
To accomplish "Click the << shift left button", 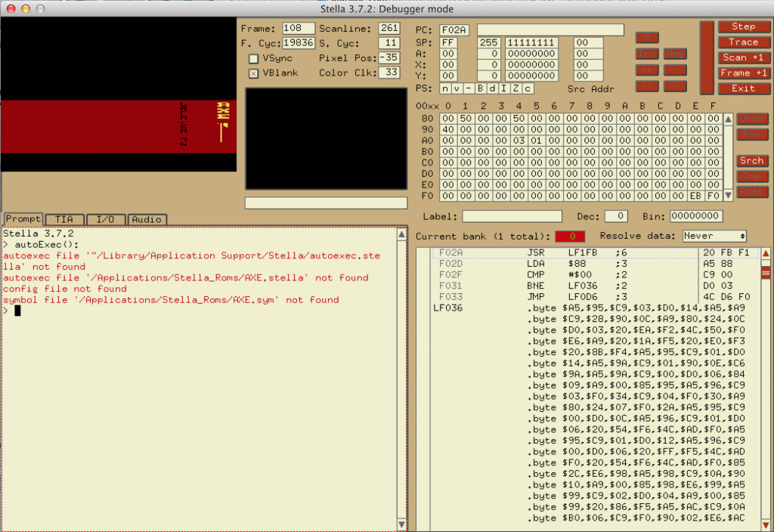I will (647, 86).
